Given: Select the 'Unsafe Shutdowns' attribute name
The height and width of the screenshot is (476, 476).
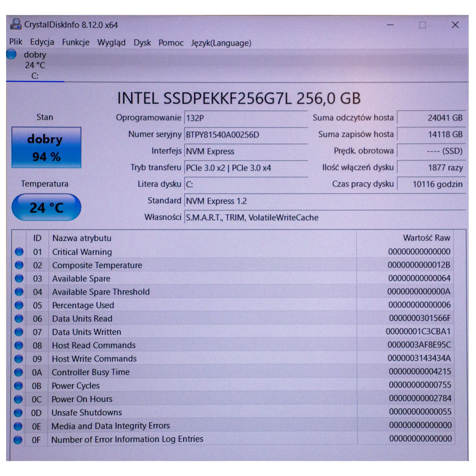Looking at the screenshot, I should [x=87, y=412].
